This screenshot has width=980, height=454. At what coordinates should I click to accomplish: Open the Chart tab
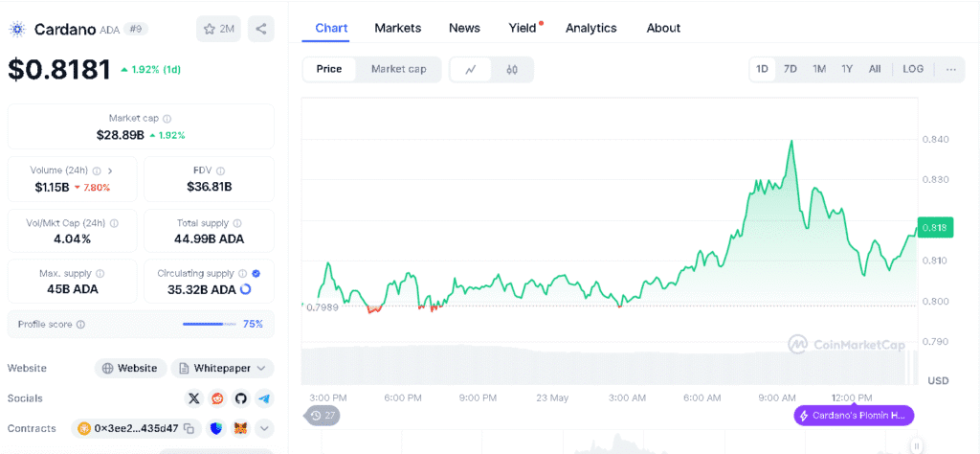pos(331,28)
